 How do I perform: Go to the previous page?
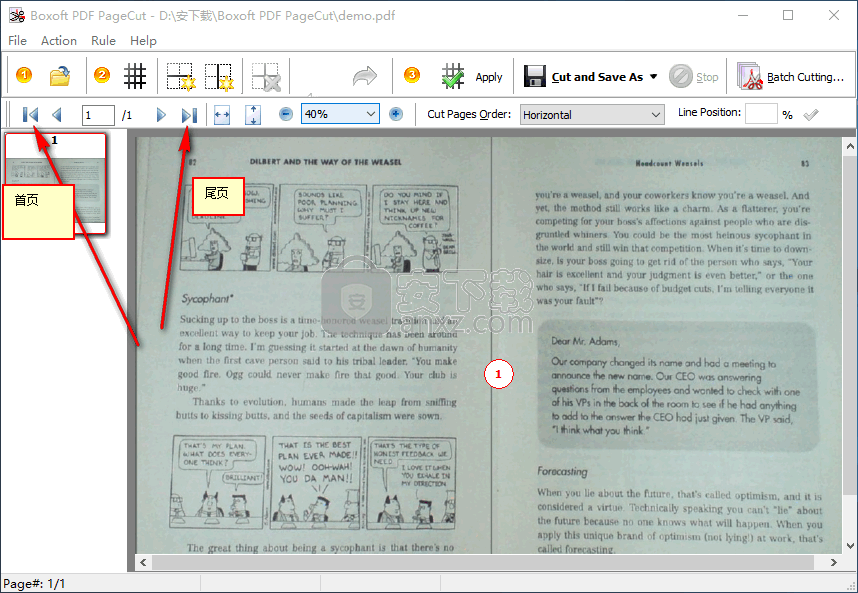tap(56, 115)
